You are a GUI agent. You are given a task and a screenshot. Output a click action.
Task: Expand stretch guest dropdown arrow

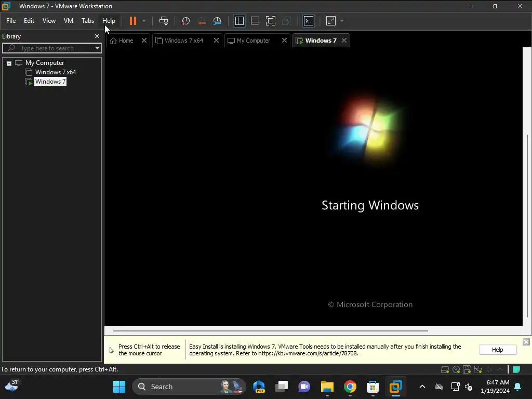click(342, 21)
